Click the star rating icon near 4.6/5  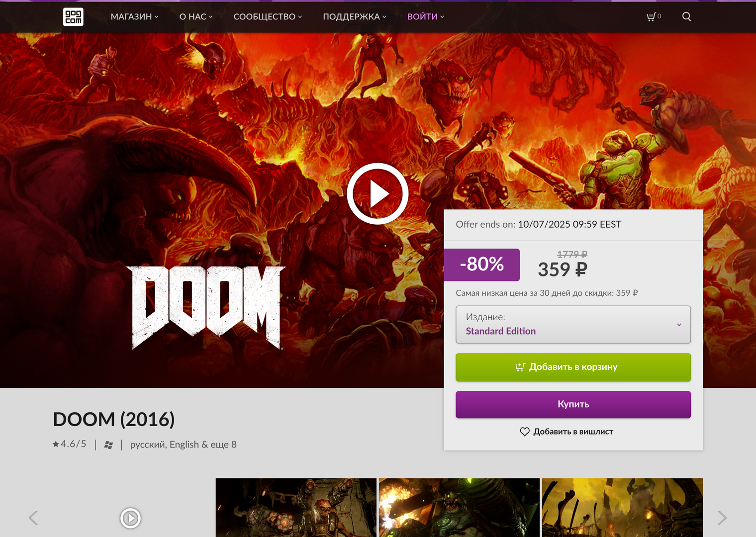click(56, 444)
